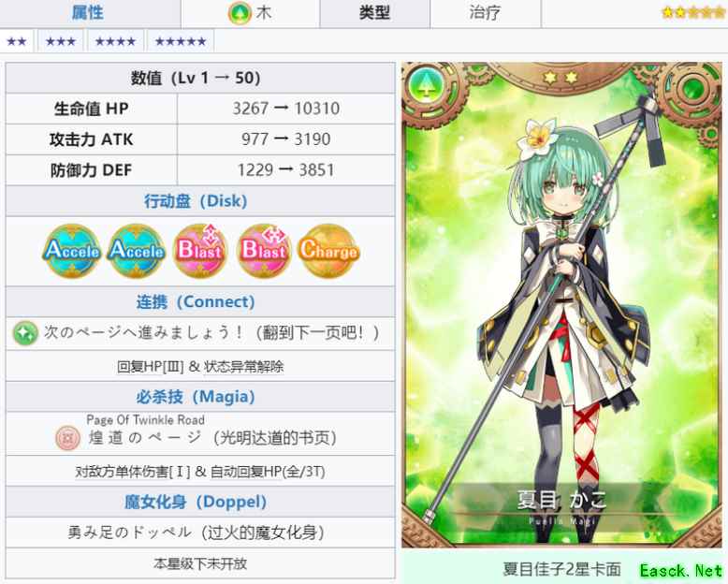The image size is (728, 584).
Task: Open the 魔女化身 (Doppel) section link
Action: [x=196, y=502]
